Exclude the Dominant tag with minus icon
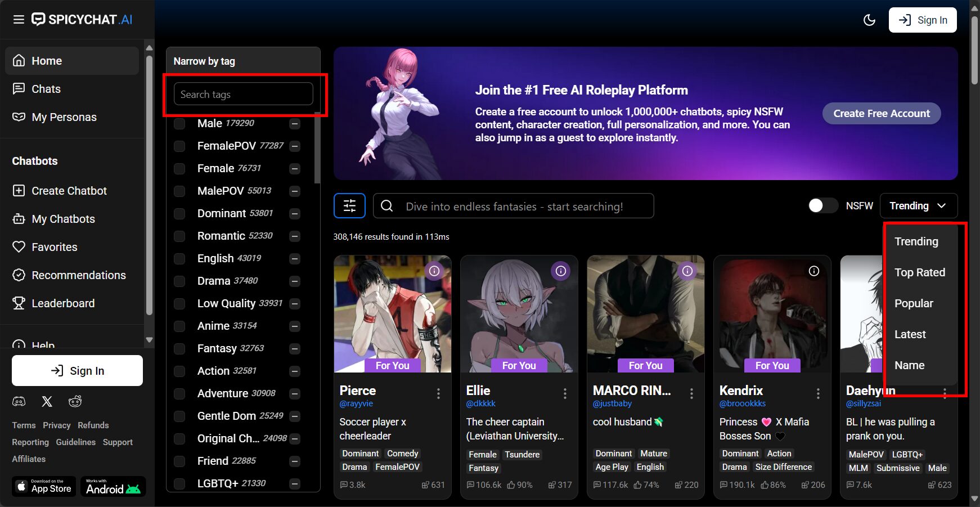This screenshot has height=507, width=980. pos(295,214)
